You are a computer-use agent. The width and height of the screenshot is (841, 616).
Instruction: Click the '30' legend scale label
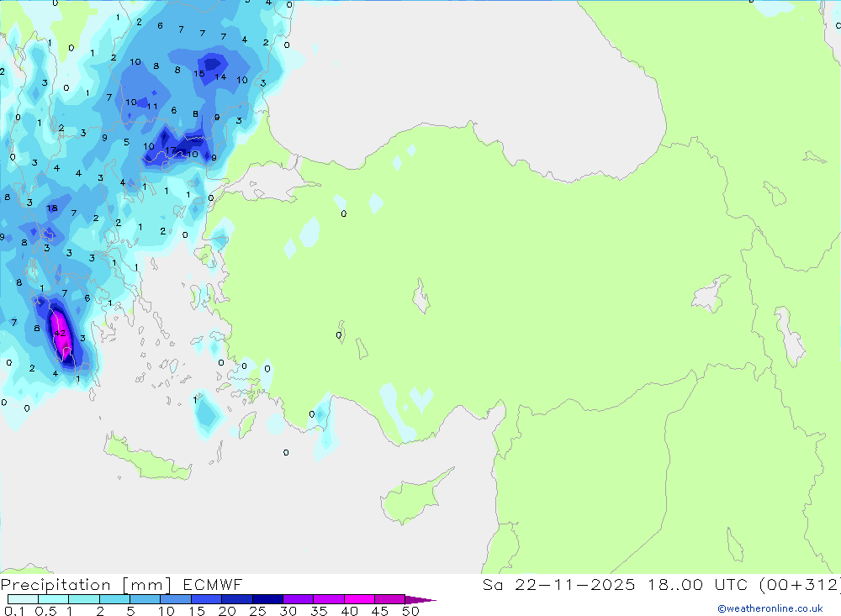(288, 611)
